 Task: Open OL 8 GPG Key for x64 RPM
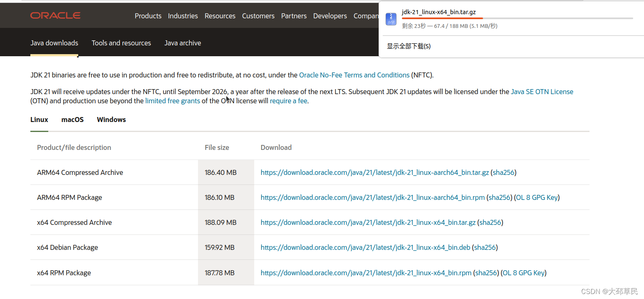tap(524, 273)
